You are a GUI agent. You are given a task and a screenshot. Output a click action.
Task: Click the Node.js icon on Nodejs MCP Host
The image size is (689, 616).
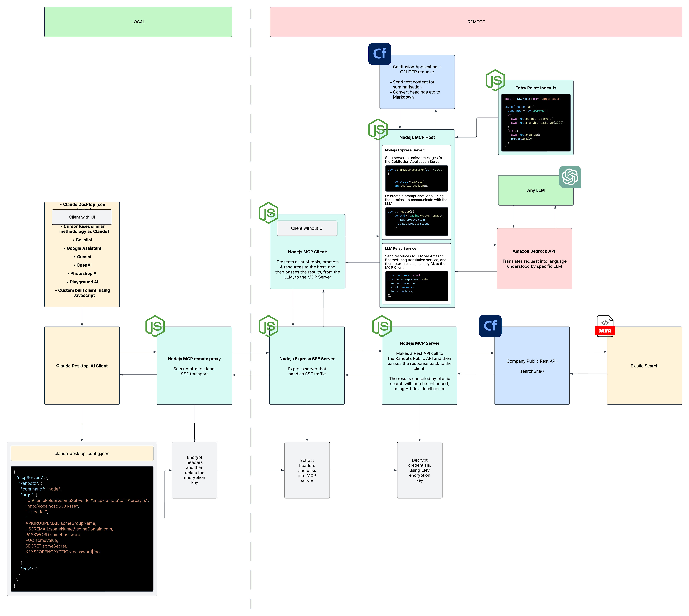[378, 129]
